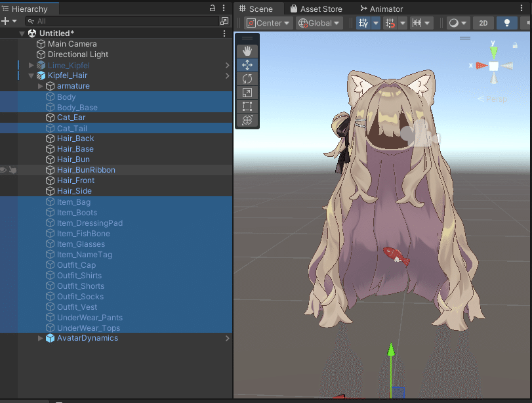
Task: Activate the Move tool
Action: pos(247,64)
